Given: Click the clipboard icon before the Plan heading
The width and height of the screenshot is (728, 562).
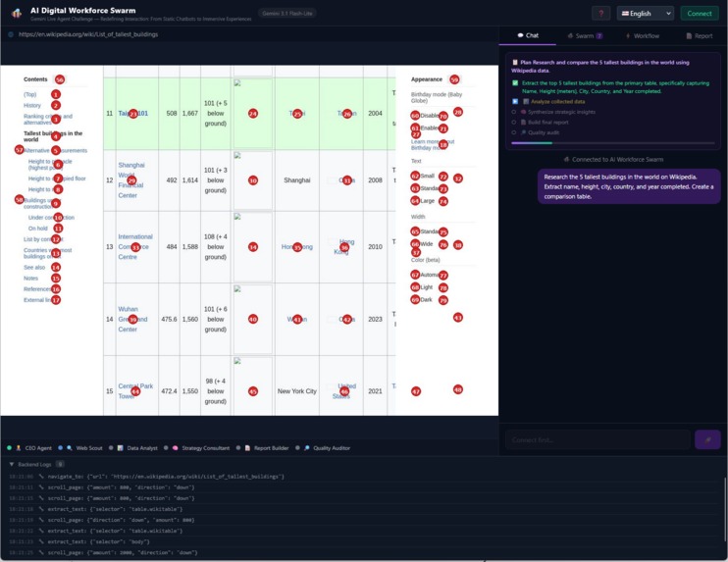Looking at the screenshot, I should 514,62.
